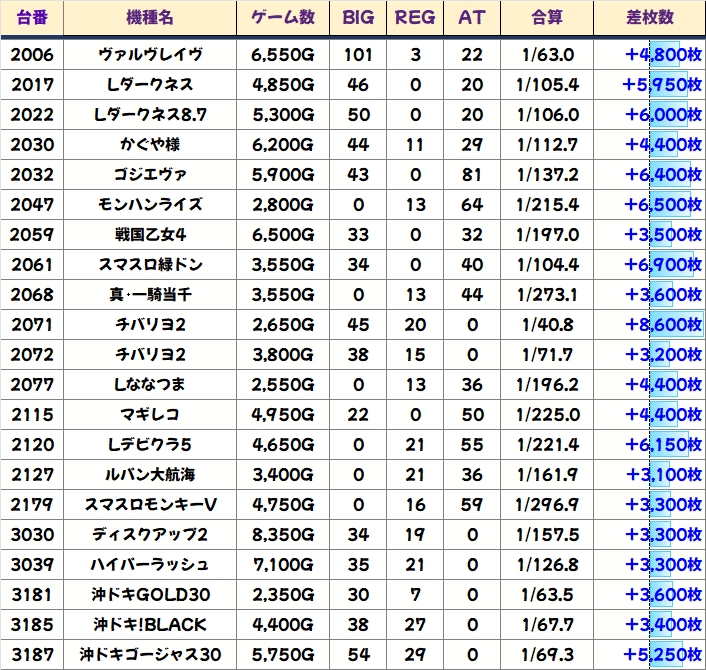The image size is (706, 670).
Task: Click the ゲーム数 column header
Action: click(x=283, y=18)
